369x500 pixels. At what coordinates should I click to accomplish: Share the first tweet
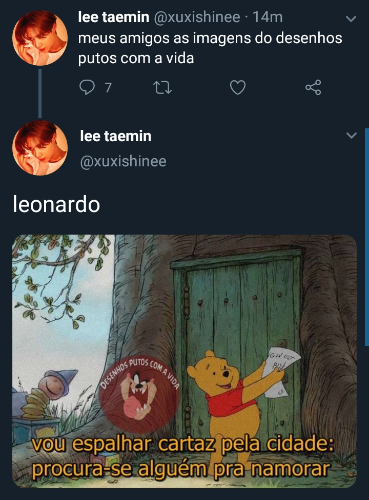313,87
